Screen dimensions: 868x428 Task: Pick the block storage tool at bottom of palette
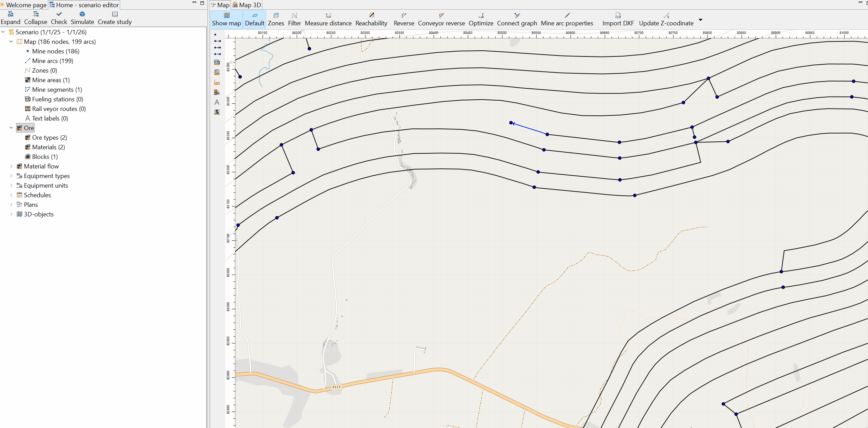click(x=217, y=112)
